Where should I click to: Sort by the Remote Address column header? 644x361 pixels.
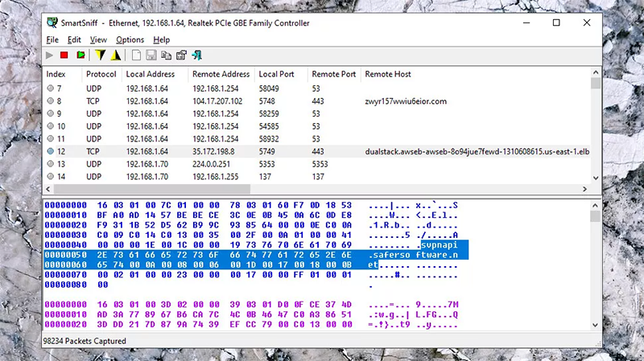coord(221,74)
